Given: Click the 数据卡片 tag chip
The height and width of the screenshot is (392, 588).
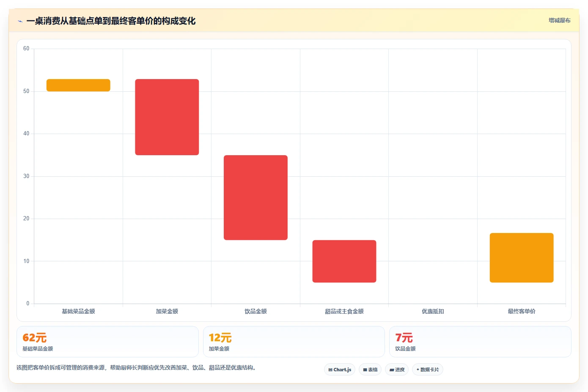Looking at the screenshot, I should [428, 370].
